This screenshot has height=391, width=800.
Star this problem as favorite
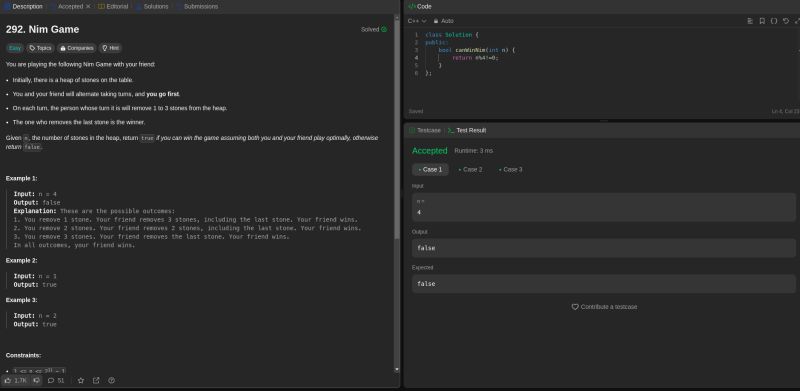point(81,380)
